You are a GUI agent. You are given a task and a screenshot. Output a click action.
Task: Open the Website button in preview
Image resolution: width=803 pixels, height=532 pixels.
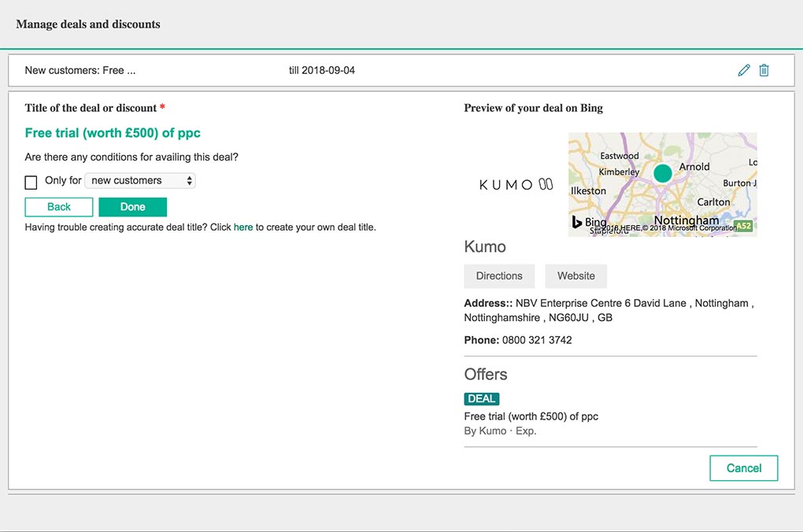pos(576,276)
